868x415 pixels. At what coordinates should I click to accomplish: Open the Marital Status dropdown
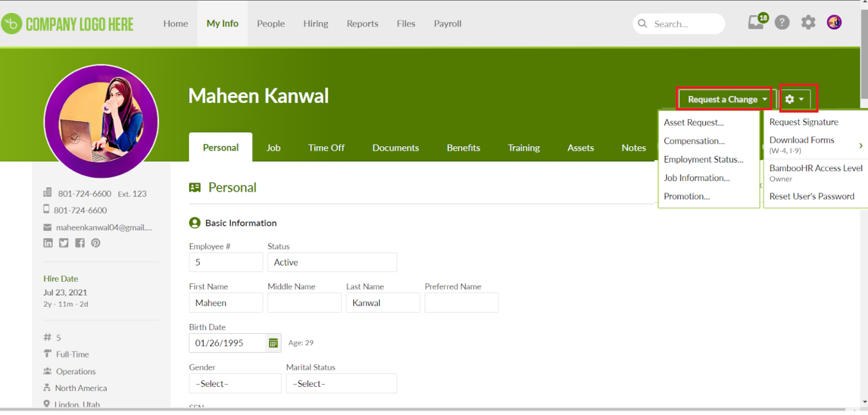click(341, 383)
